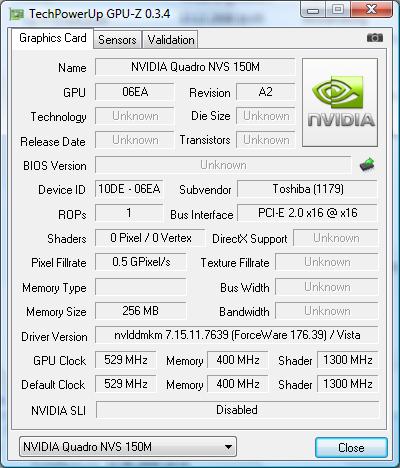Open the Validation tab
The height and width of the screenshot is (468, 400).
pos(171,40)
